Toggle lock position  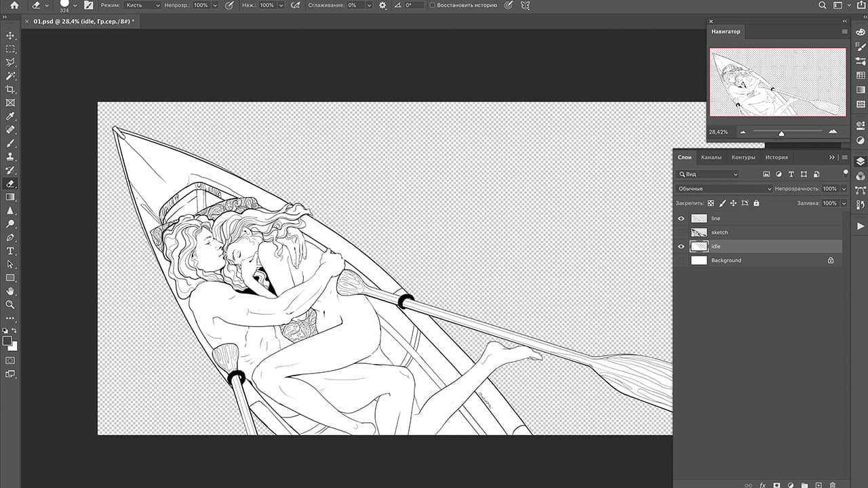734,203
